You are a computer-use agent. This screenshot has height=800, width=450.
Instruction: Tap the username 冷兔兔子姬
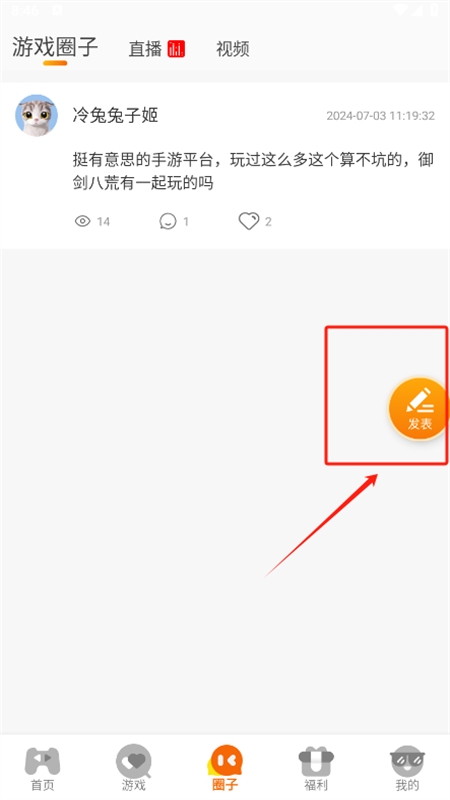click(115, 115)
